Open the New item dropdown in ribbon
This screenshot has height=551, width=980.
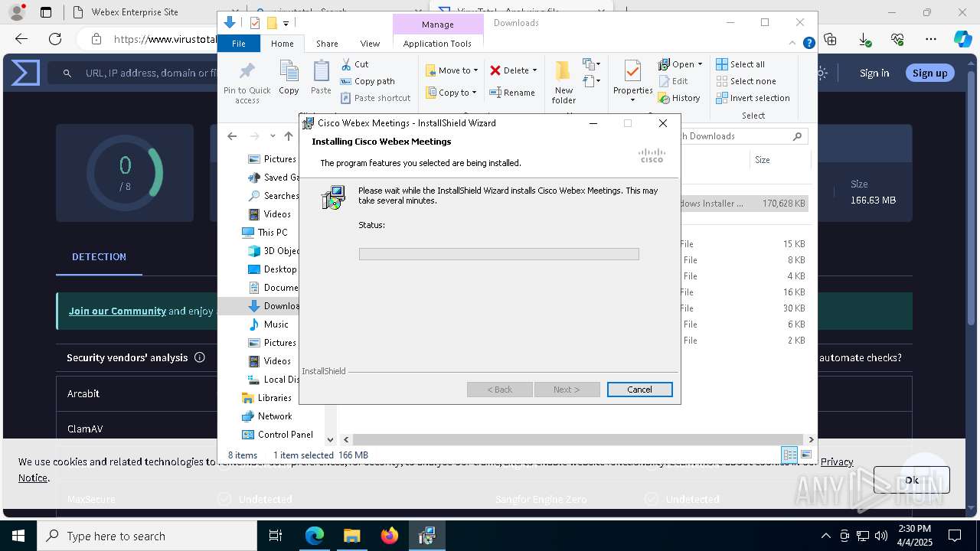592,64
